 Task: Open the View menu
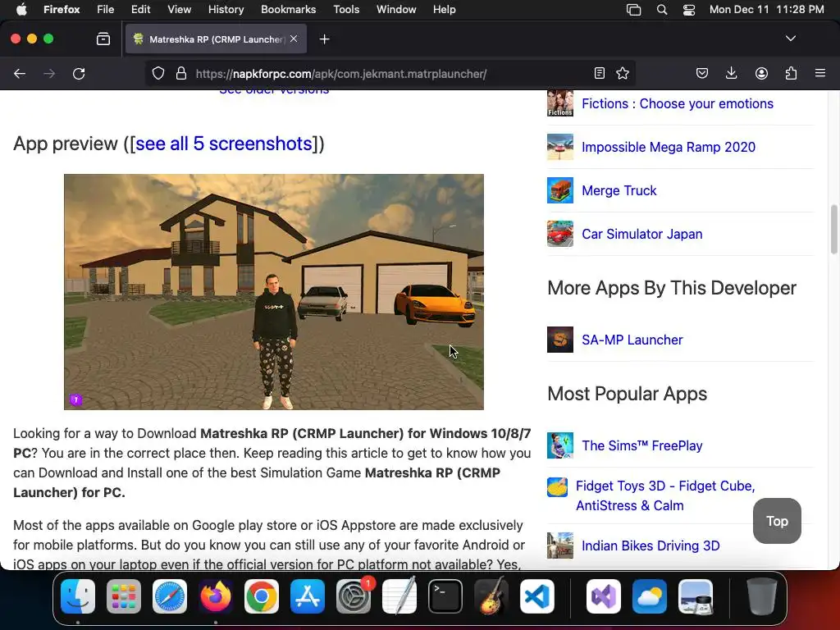(179, 10)
